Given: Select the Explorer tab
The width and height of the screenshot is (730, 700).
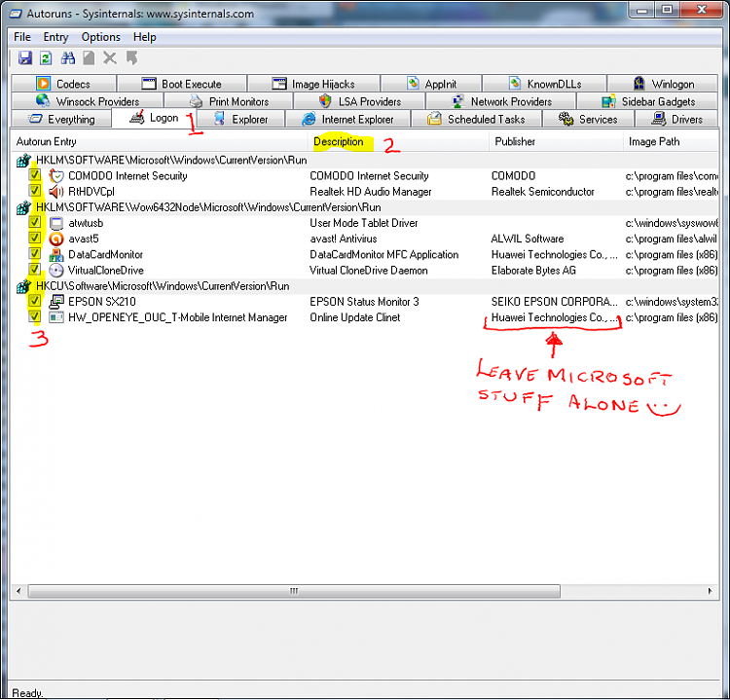Looking at the screenshot, I should [240, 119].
